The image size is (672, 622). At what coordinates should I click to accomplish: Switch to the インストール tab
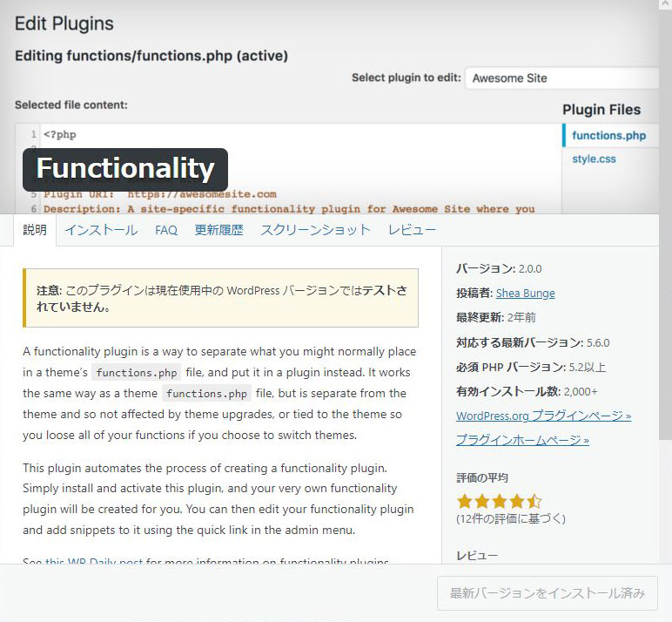(101, 230)
